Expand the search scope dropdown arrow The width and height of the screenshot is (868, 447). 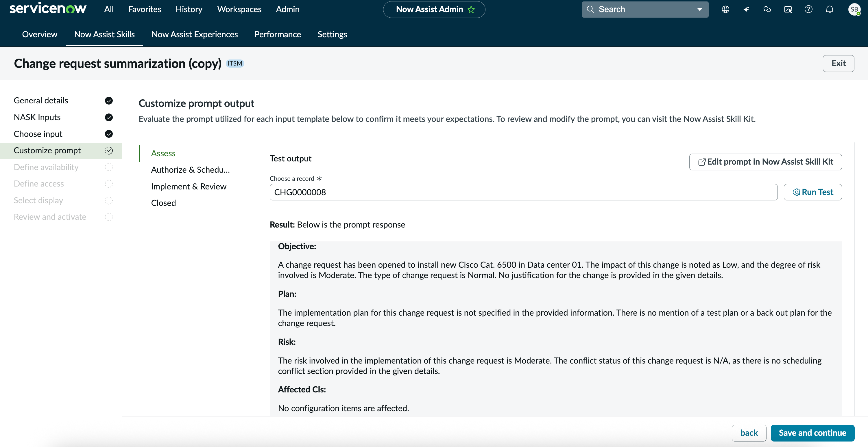(x=699, y=10)
